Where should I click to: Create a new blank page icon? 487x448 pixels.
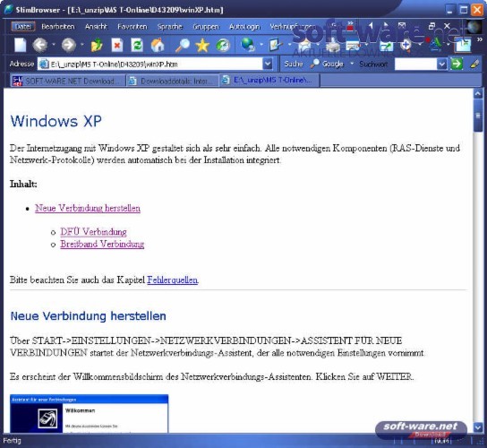tap(21, 45)
